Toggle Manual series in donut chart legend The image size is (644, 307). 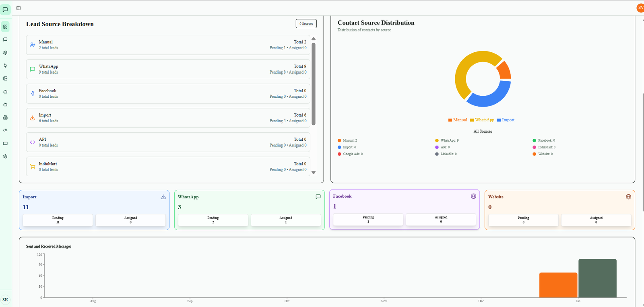(x=458, y=120)
